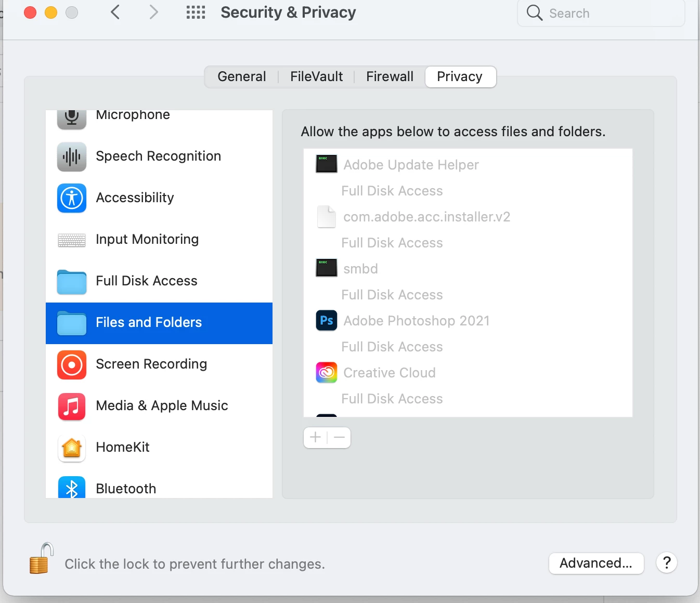
Task: Click the Adobe Photoshop 2021 entry
Action: [468, 320]
